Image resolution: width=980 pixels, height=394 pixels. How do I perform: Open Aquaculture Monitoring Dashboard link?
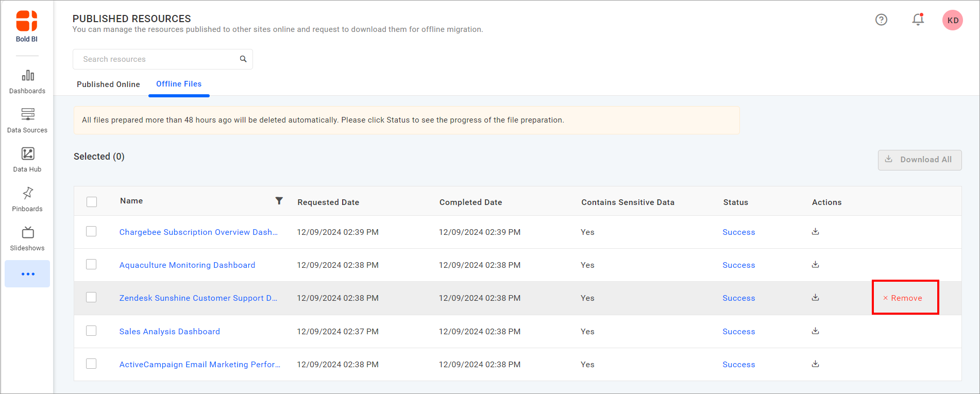click(x=187, y=265)
